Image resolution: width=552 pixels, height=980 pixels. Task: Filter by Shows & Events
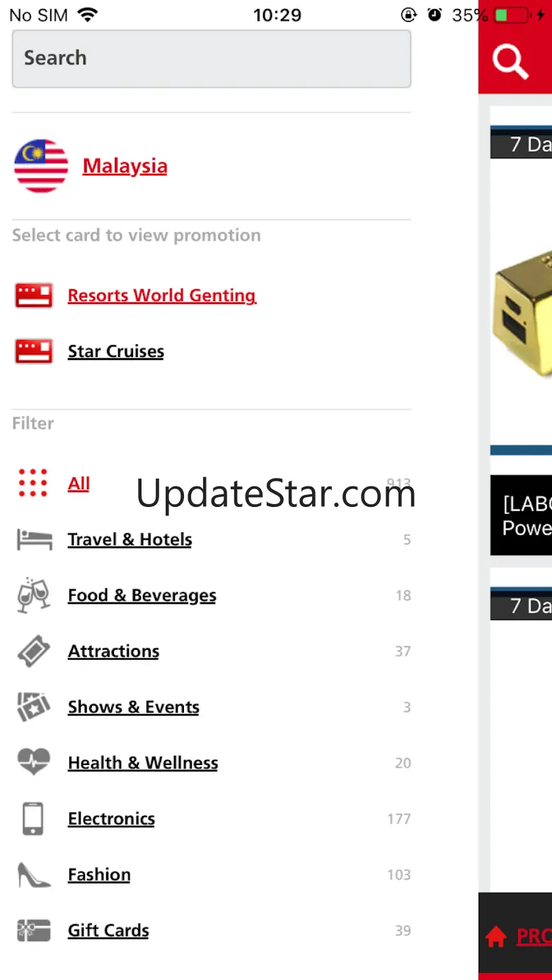tap(134, 707)
